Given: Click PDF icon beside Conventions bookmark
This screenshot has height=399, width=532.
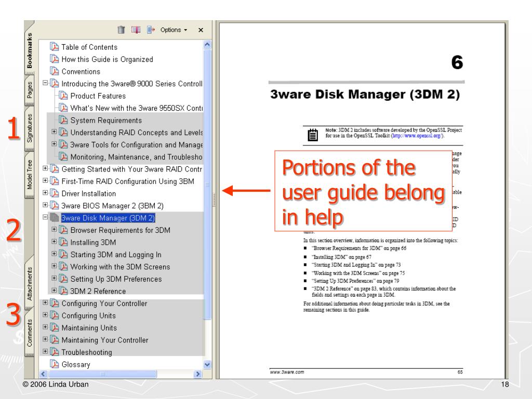Looking at the screenshot, I should (54, 71).
